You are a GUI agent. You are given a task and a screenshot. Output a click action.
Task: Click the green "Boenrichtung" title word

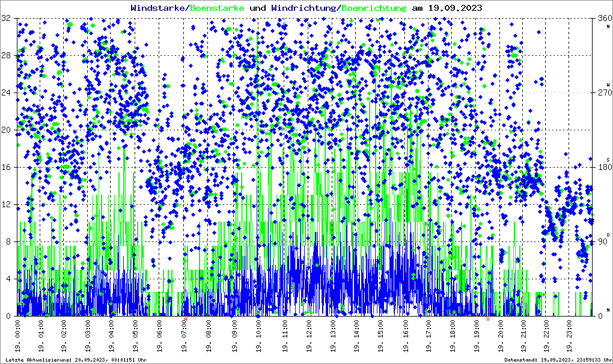pos(374,8)
